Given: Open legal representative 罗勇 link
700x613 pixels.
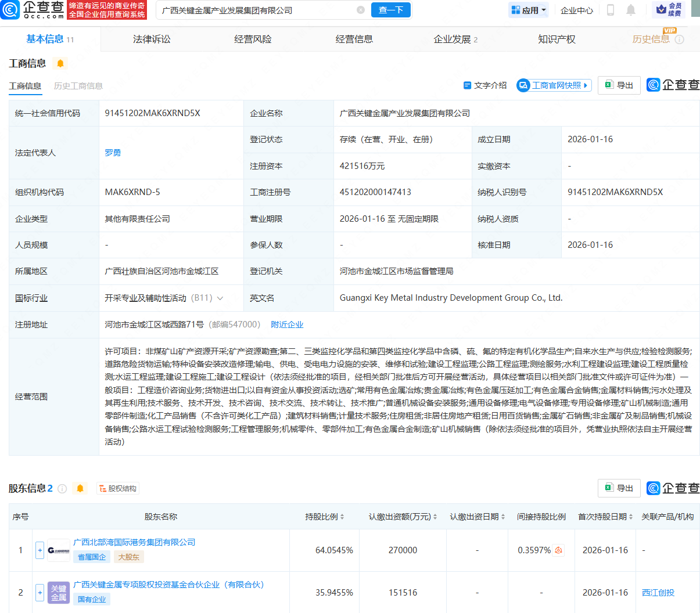Looking at the screenshot, I should (113, 153).
